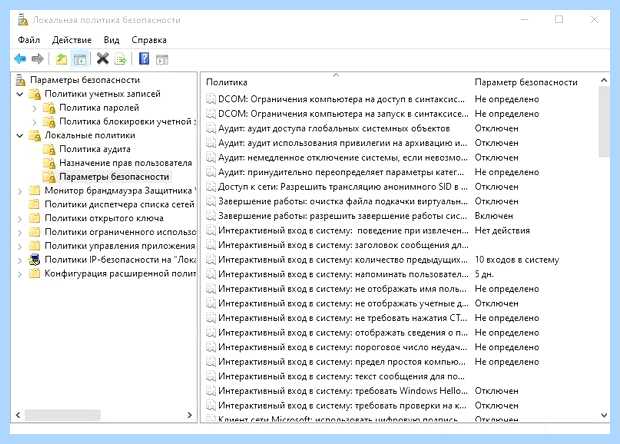Image resolution: width=620 pixels, height=444 pixels.
Task: Click icon of 'Аудит: аудит доступа глобальных' row
Action: point(211,128)
